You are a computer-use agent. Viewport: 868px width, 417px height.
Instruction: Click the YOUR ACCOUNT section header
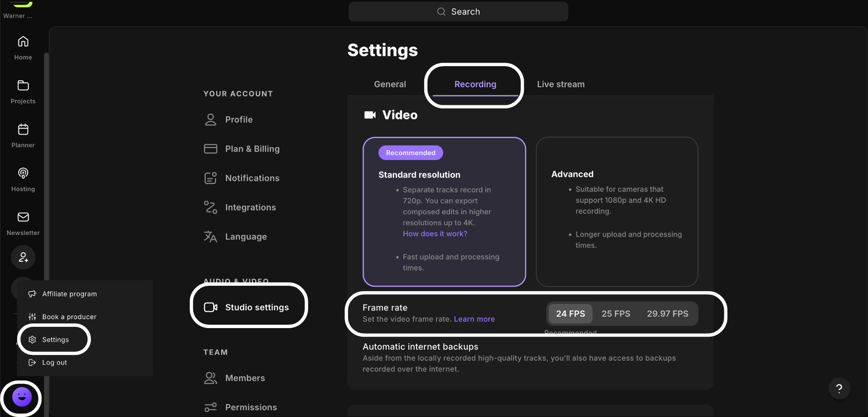tap(238, 94)
